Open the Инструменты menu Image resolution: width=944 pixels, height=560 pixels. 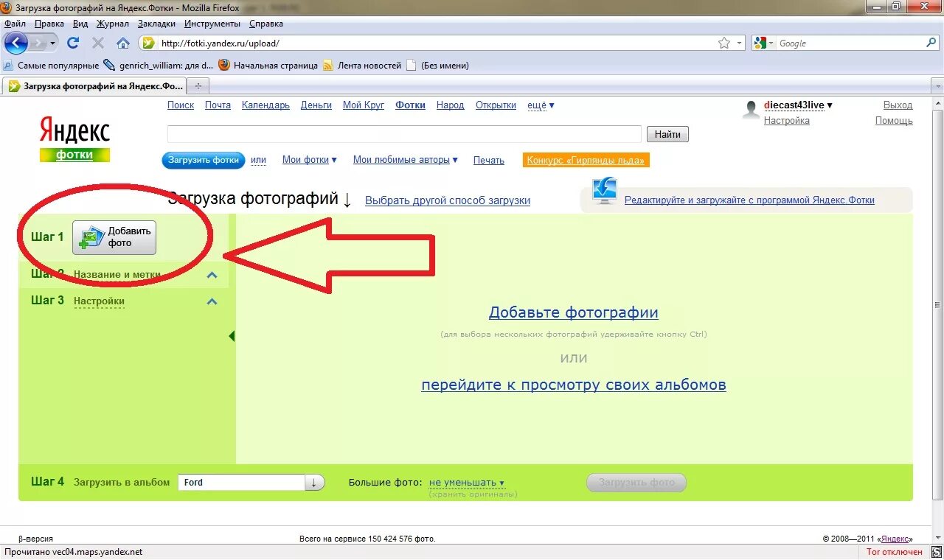point(213,24)
